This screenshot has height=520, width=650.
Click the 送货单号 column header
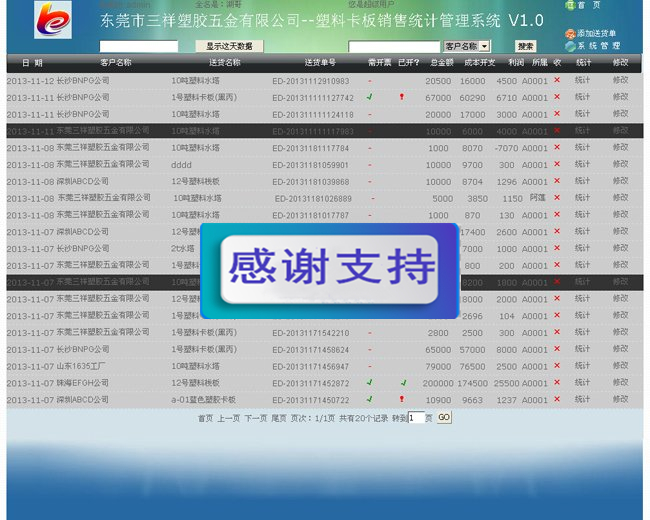coord(320,63)
